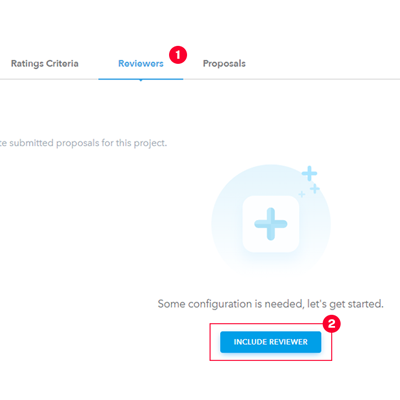The height and width of the screenshot is (400, 400).
Task: Click the word REVIEWER on blue button
Action: click(x=288, y=342)
